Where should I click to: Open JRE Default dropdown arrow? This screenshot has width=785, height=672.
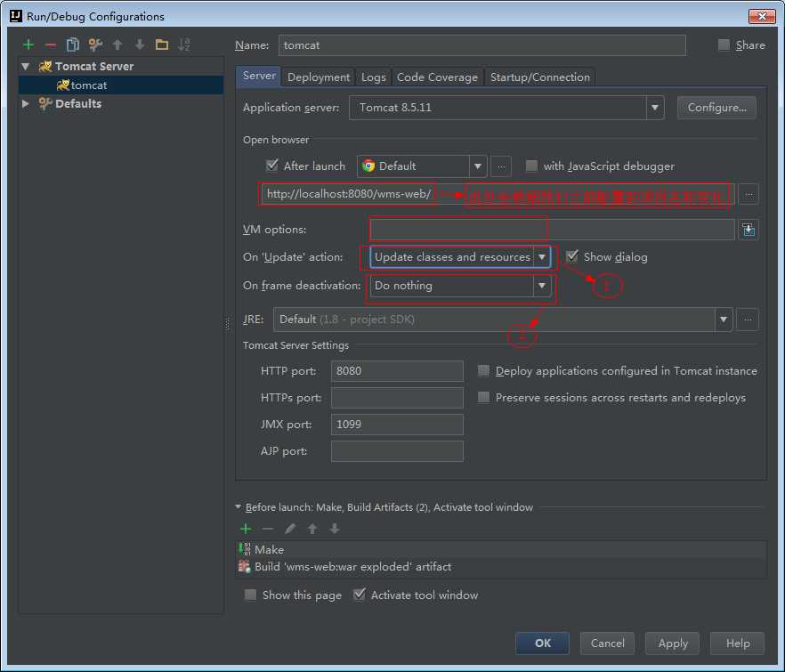point(724,320)
